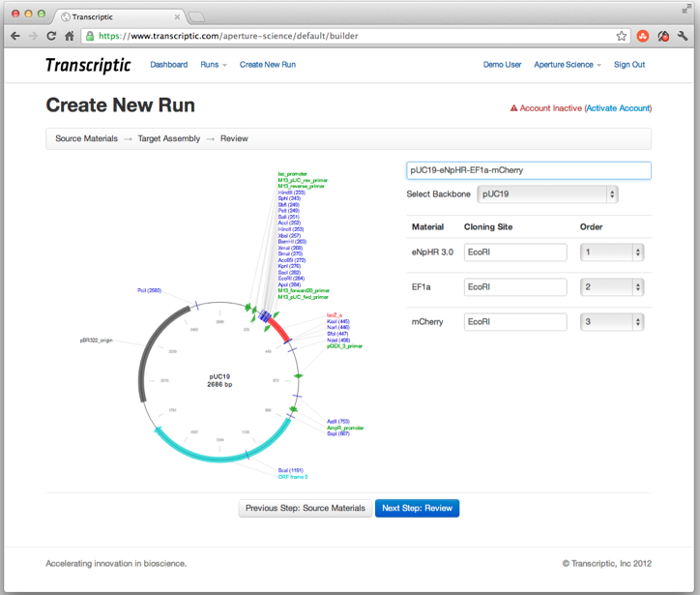Click the Transcriptic logo
This screenshot has width=700, height=595.
pos(88,65)
